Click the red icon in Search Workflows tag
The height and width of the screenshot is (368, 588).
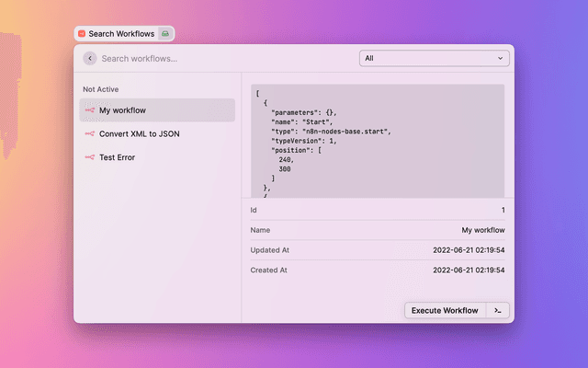(x=82, y=33)
